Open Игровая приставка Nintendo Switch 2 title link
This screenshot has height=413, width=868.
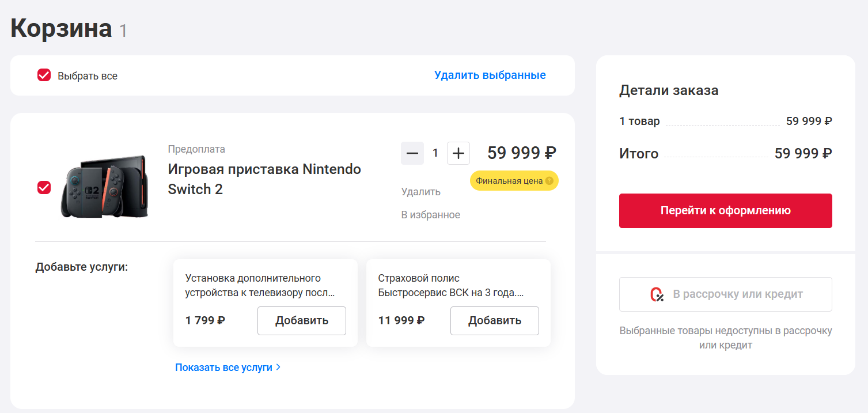tap(264, 179)
